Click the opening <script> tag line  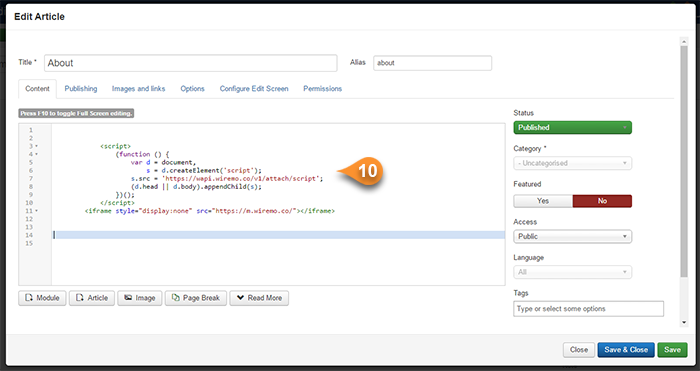(x=116, y=146)
